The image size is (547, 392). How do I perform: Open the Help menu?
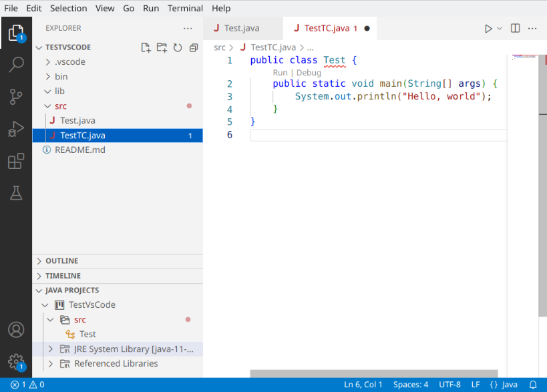click(221, 9)
